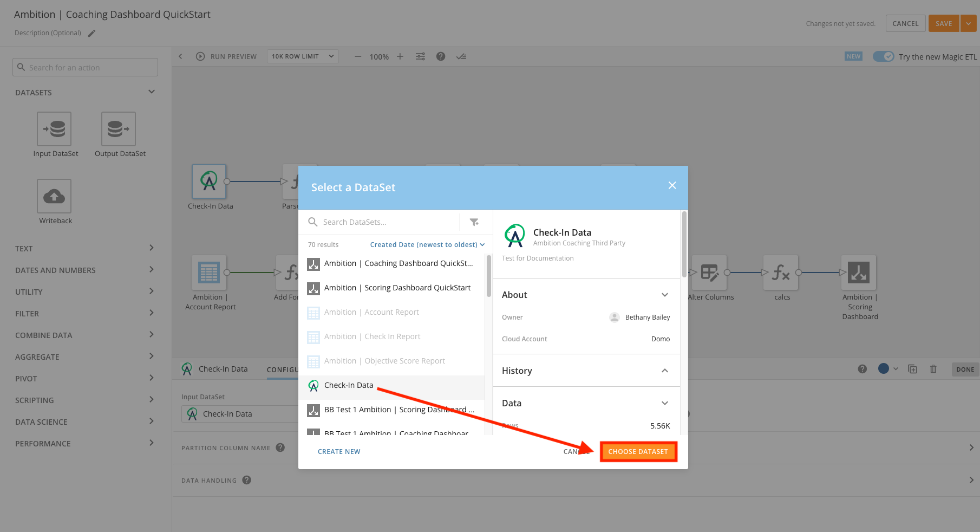Delete the selected tile with trash icon
The height and width of the screenshot is (532, 980).
(933, 369)
